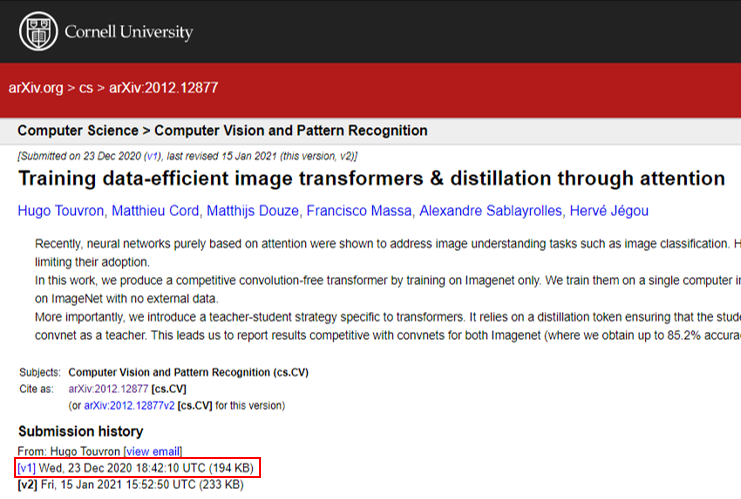This screenshot has height=499, width=741.
Task: Click breadcrumb arXiv:2012.12877 in red bar
Action: click(164, 88)
